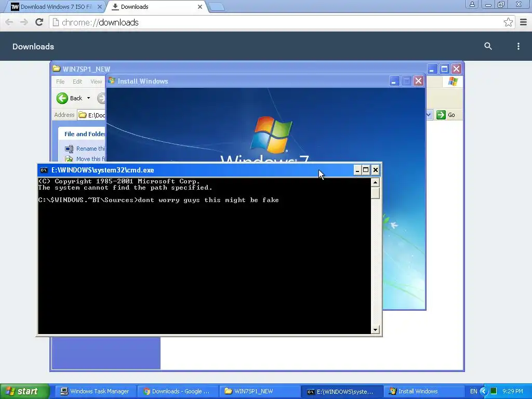
Task: Click File and Folder Tasks header
Action: tap(85, 134)
